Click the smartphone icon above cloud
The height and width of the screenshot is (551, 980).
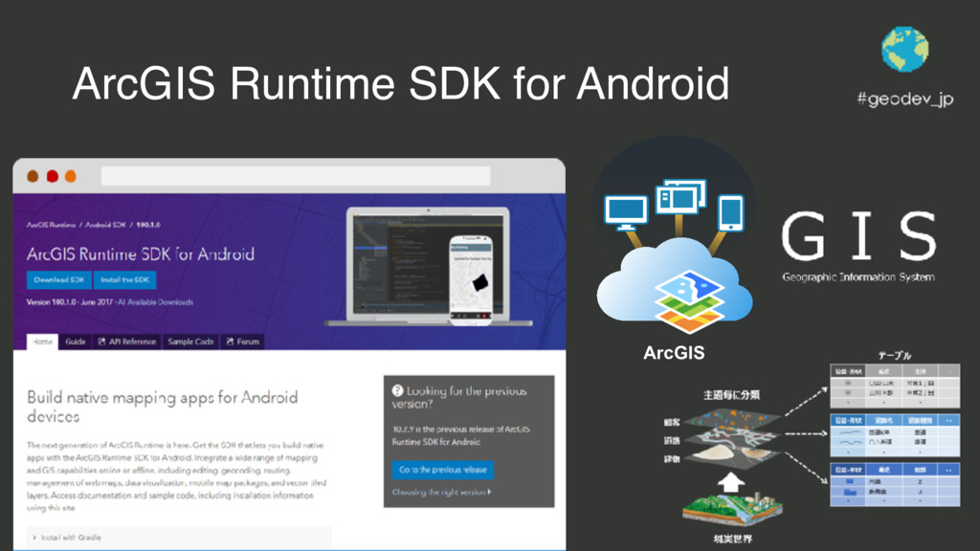tap(730, 213)
